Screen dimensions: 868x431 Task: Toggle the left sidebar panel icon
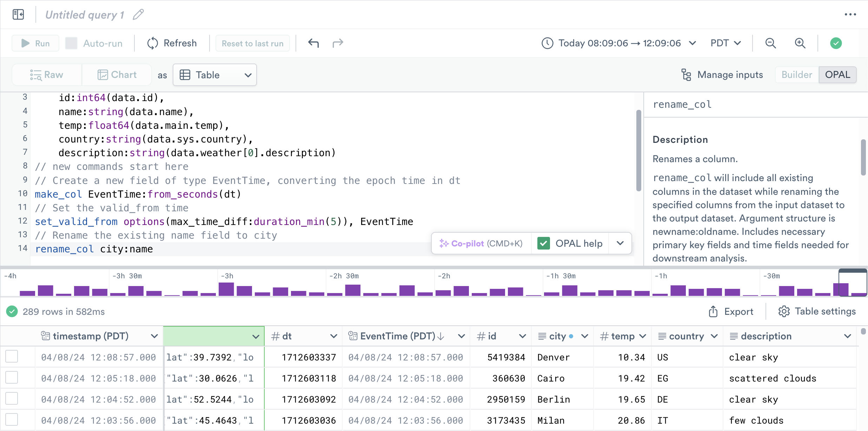click(18, 14)
